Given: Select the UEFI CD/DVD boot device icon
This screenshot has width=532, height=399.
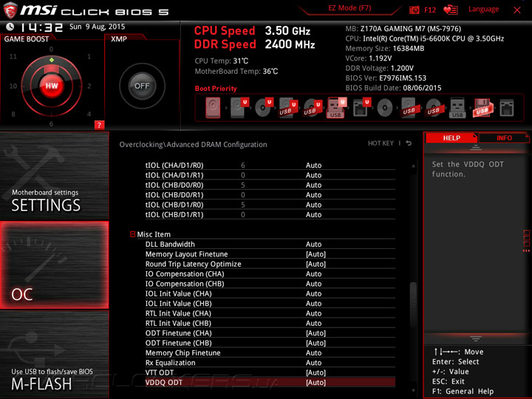Looking at the screenshot, I should [x=264, y=108].
